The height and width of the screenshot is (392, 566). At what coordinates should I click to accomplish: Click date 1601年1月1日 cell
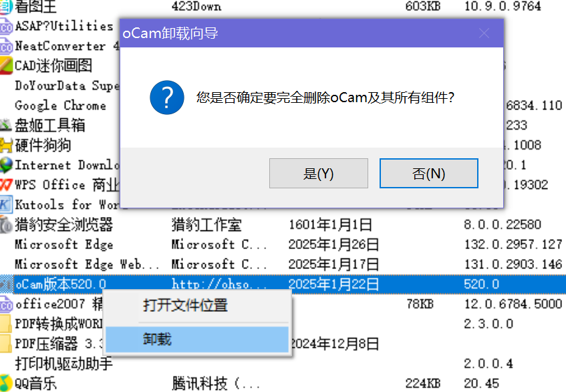[330, 224]
